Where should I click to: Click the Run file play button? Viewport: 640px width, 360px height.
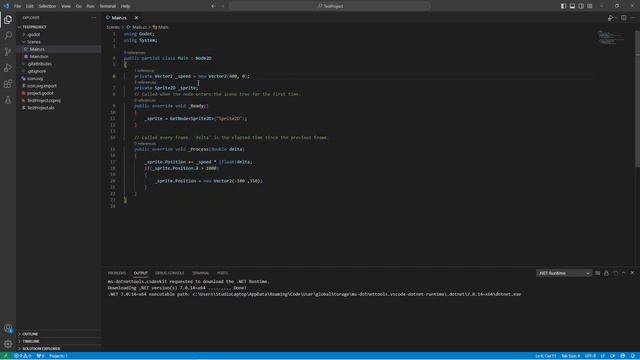(610, 18)
